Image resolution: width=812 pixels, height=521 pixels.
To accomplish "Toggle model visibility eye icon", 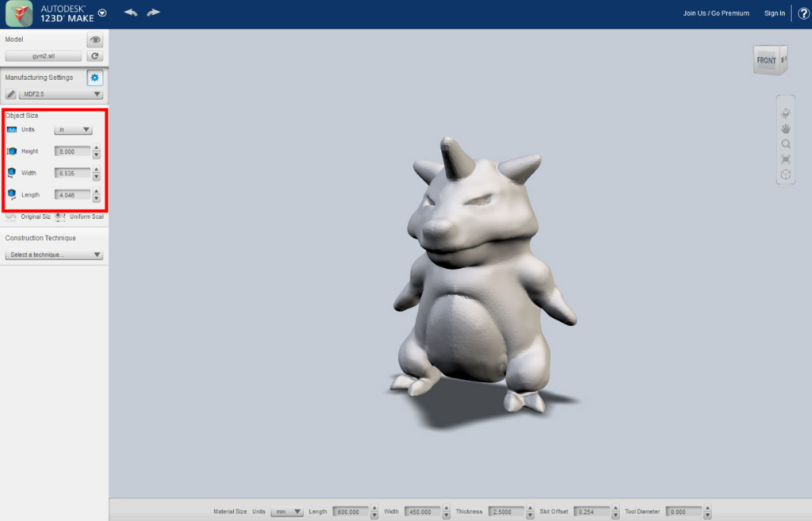I will [95, 40].
